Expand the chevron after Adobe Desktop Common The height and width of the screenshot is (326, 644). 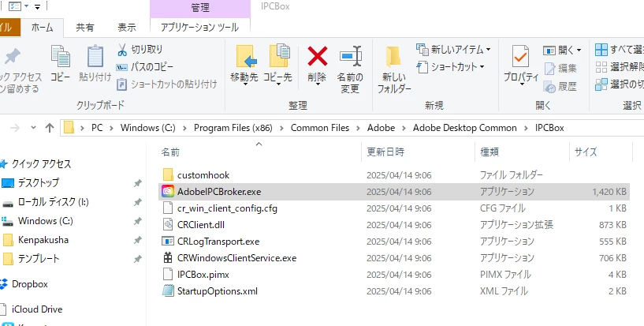tap(526, 128)
